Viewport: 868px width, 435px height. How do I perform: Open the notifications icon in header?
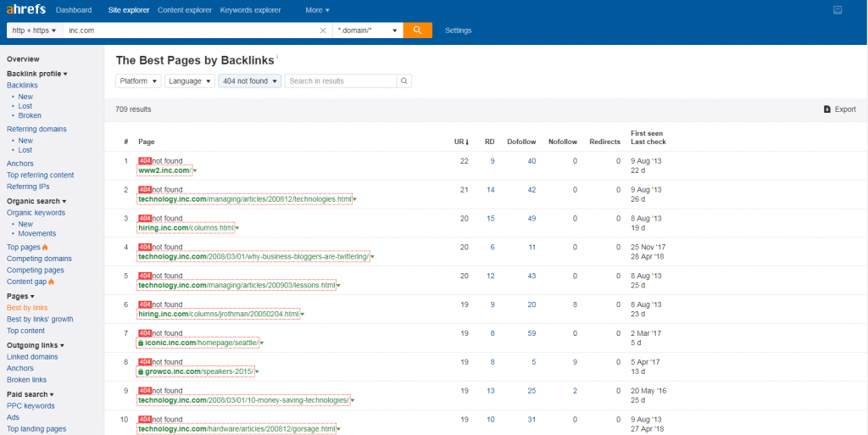[x=837, y=9]
